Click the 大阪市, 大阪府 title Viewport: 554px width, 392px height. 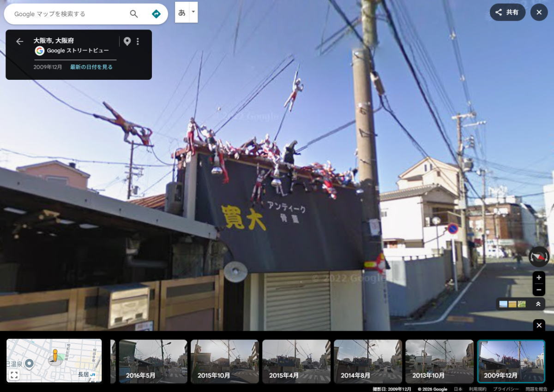pos(54,41)
